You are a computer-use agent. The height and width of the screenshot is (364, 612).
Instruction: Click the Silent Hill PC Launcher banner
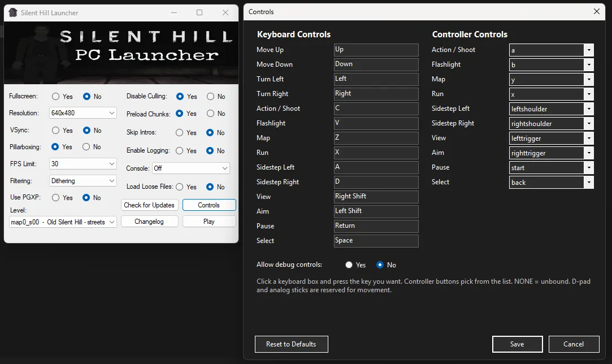pyautogui.click(x=121, y=53)
